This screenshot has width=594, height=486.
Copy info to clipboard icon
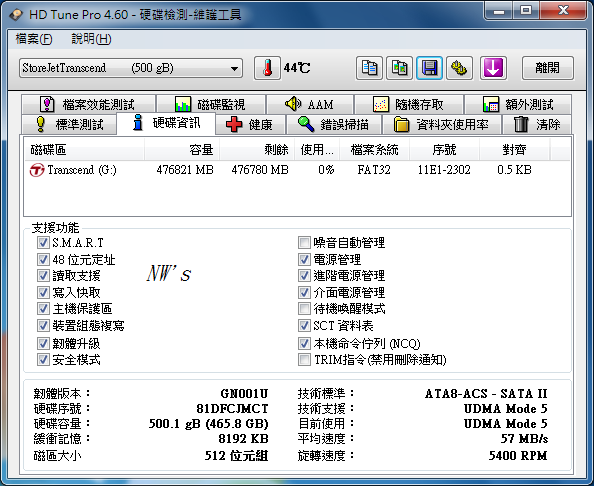tap(369, 68)
